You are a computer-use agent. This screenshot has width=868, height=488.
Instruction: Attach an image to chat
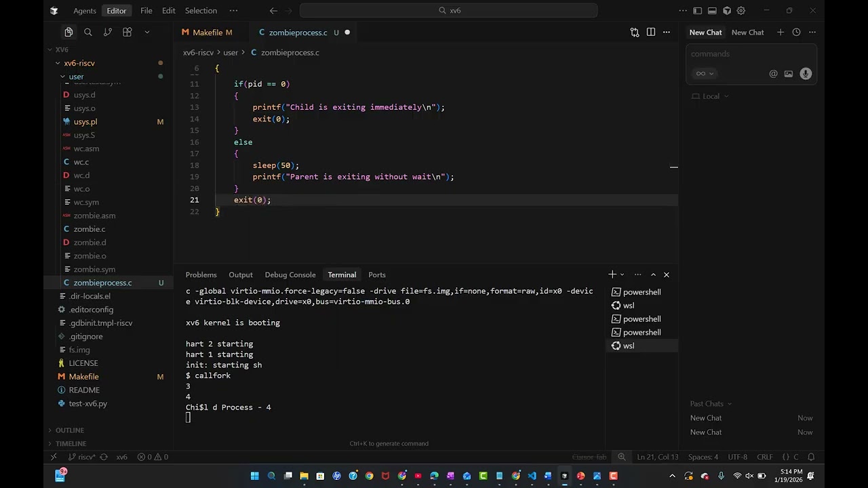point(789,74)
